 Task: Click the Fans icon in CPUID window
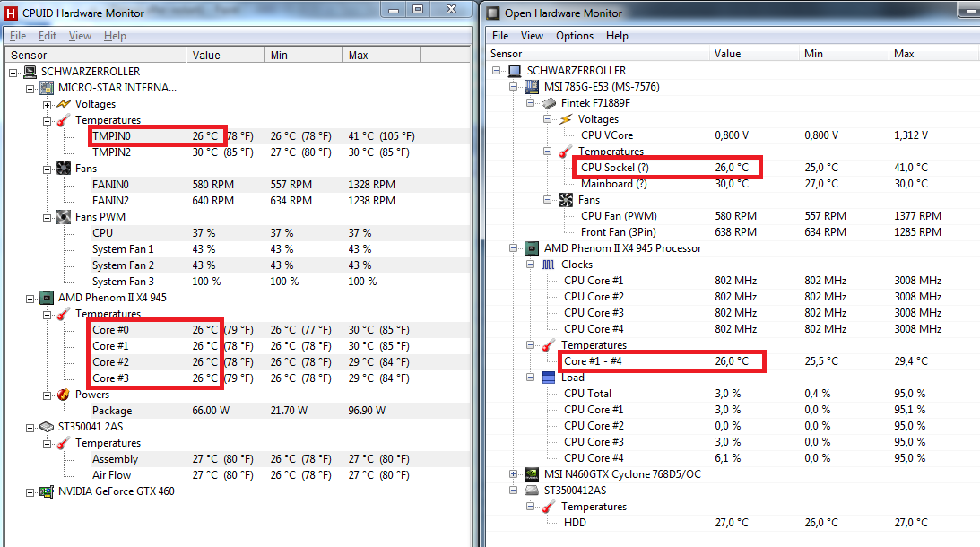(63, 169)
